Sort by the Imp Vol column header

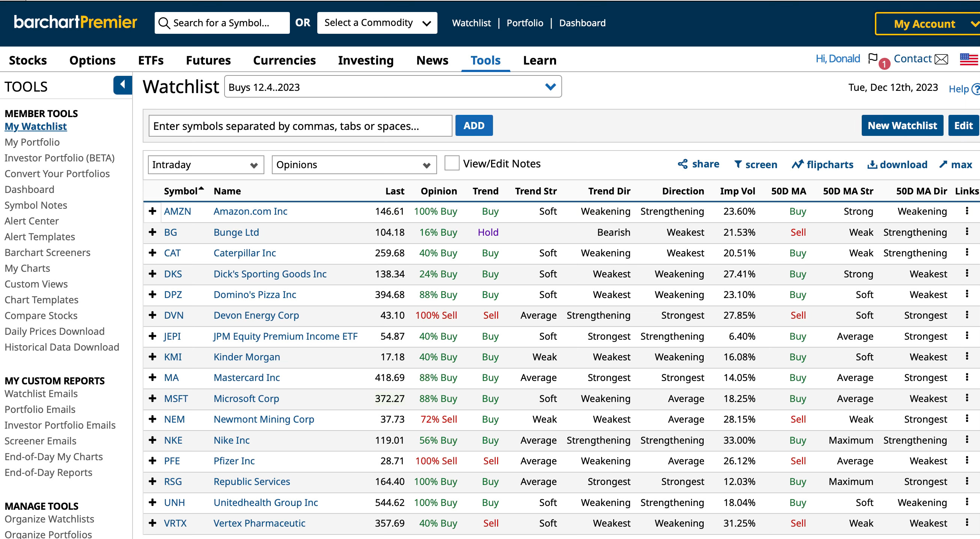(x=737, y=191)
